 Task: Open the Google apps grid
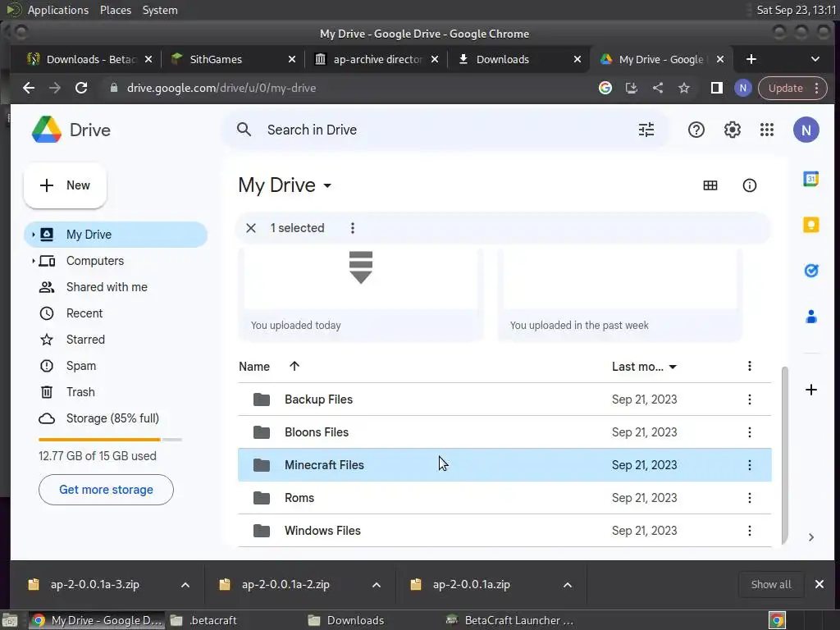click(x=767, y=130)
